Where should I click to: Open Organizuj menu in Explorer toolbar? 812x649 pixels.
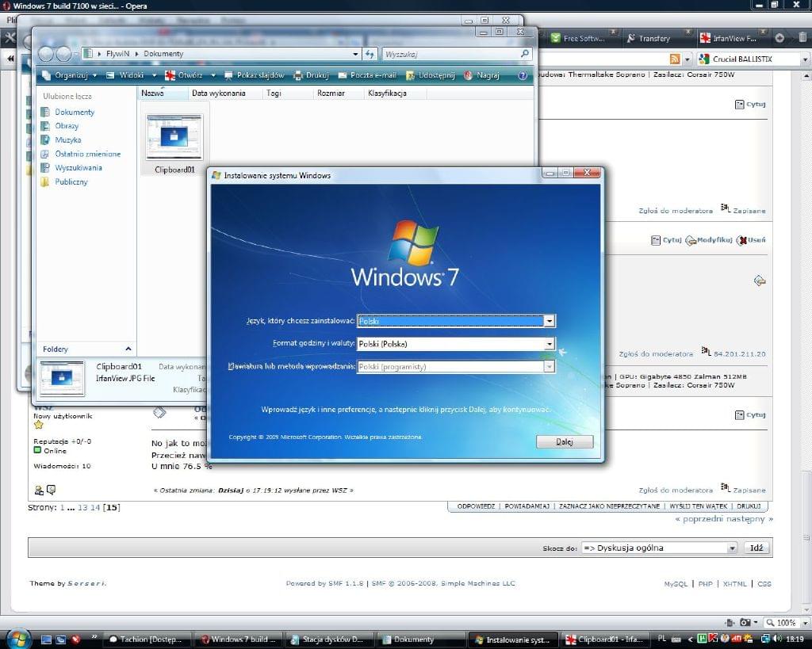(x=70, y=75)
